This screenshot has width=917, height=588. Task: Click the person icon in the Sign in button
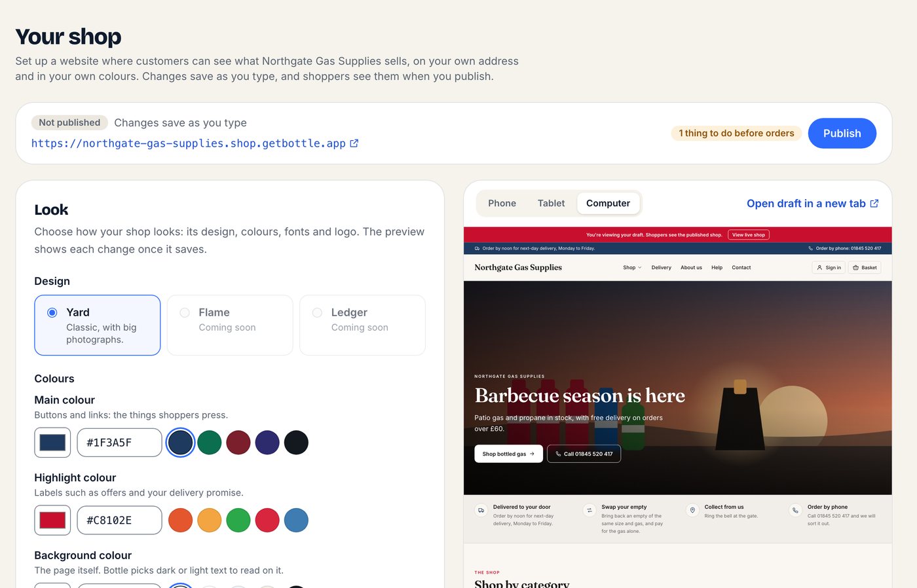(819, 267)
